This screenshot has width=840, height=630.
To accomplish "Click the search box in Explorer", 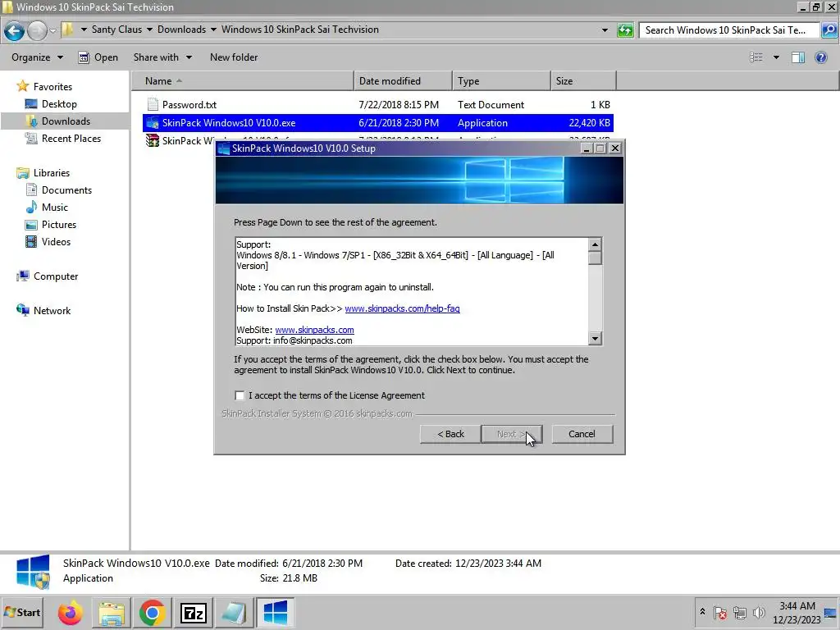I will coord(728,30).
